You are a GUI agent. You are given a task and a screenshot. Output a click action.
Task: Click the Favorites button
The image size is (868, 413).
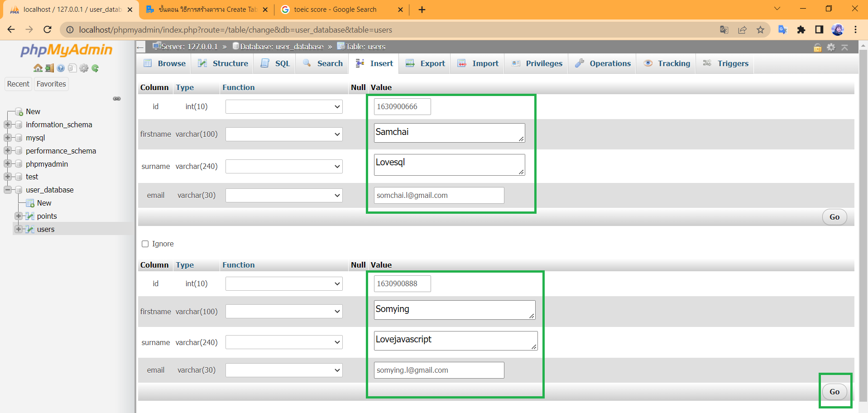pos(51,84)
